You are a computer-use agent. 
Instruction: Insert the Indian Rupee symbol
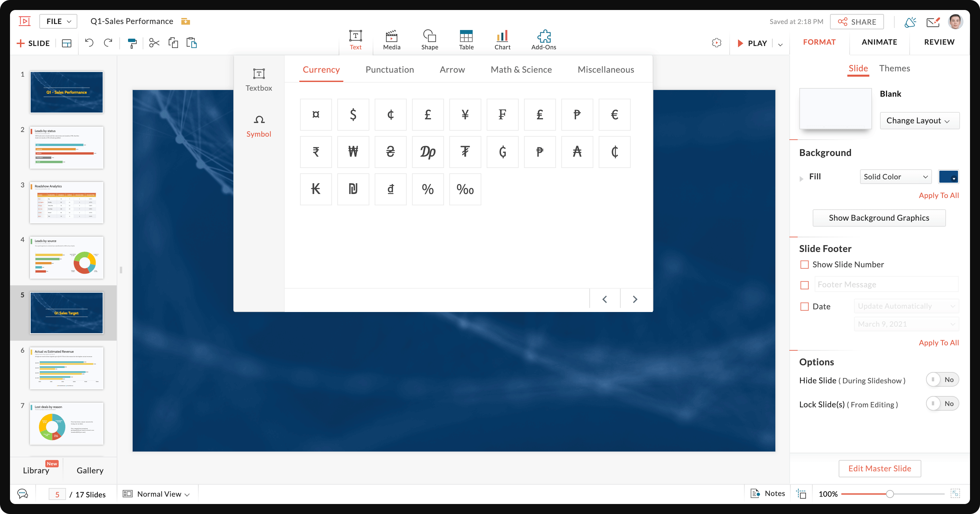[315, 152]
